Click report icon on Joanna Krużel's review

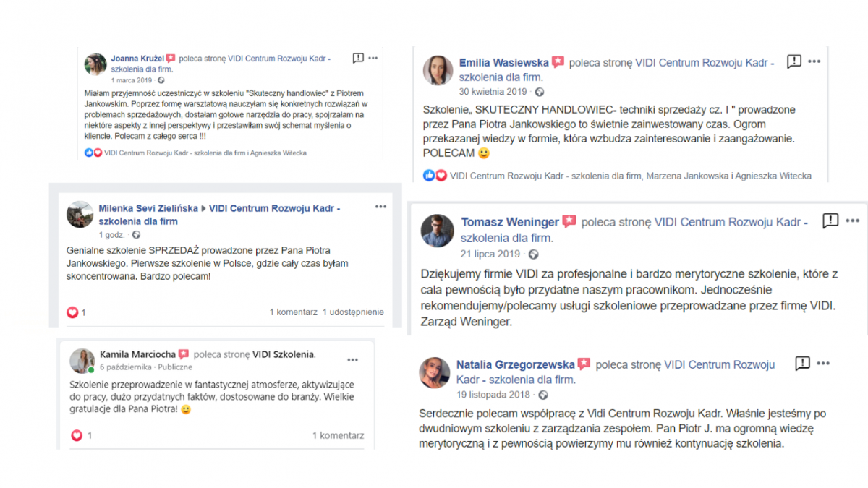[x=358, y=58]
